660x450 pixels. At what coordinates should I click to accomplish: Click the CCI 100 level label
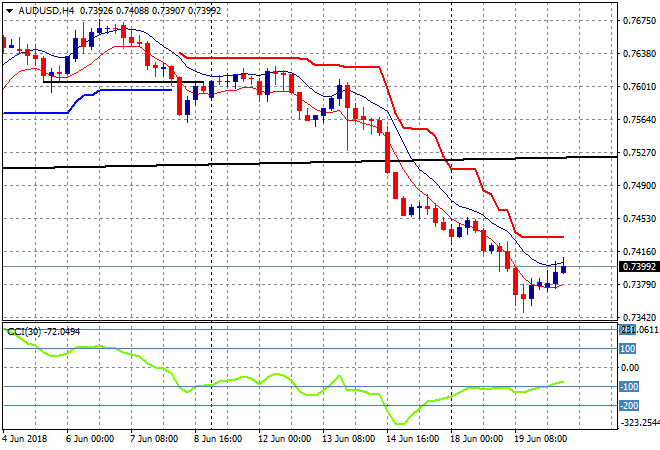(628, 349)
